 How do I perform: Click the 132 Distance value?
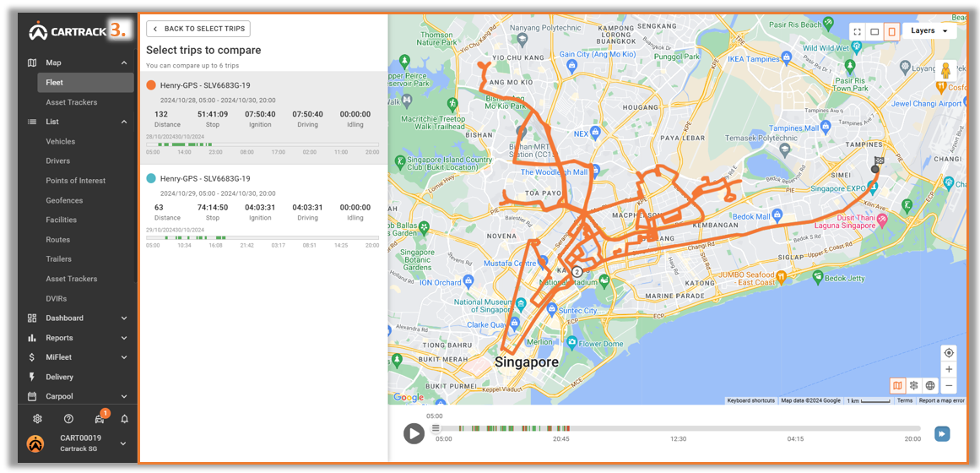[x=160, y=115]
